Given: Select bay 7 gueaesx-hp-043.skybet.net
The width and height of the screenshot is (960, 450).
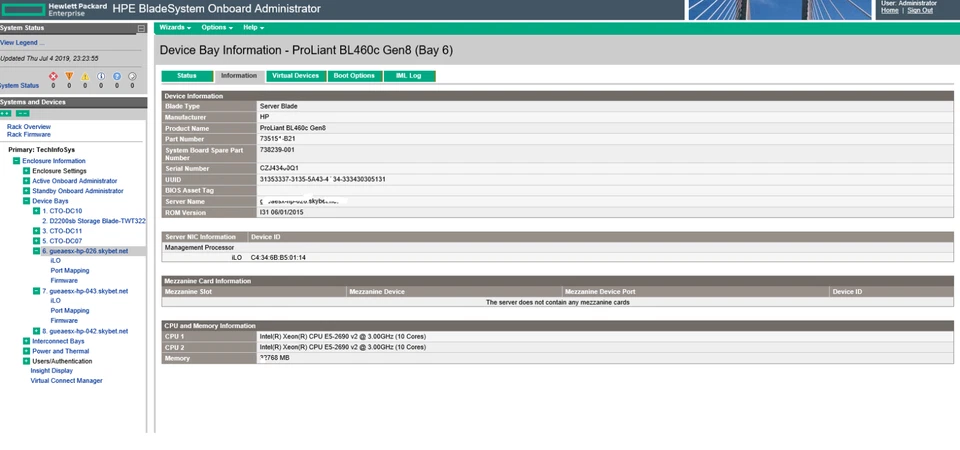Looking at the screenshot, I should (x=85, y=291).
